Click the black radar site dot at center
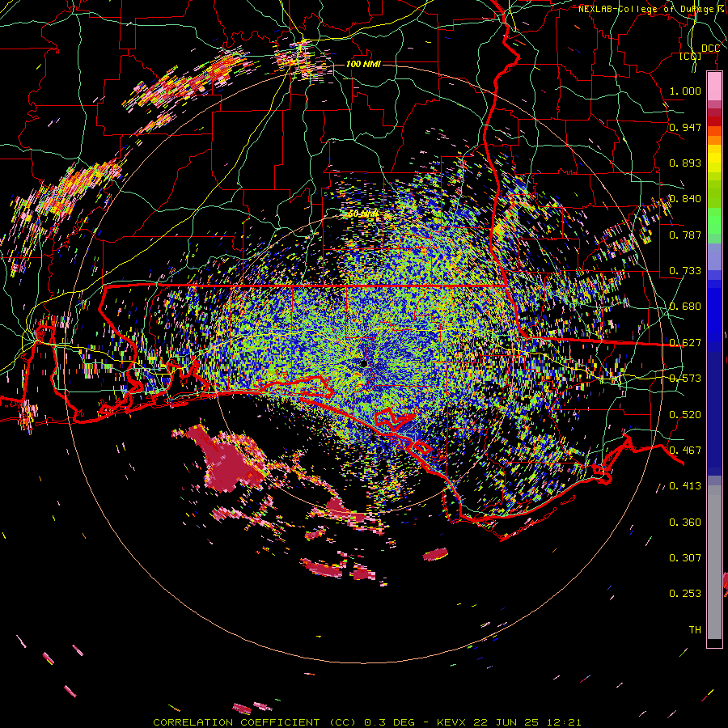Viewport: 728px width, 728px height. tap(363, 363)
